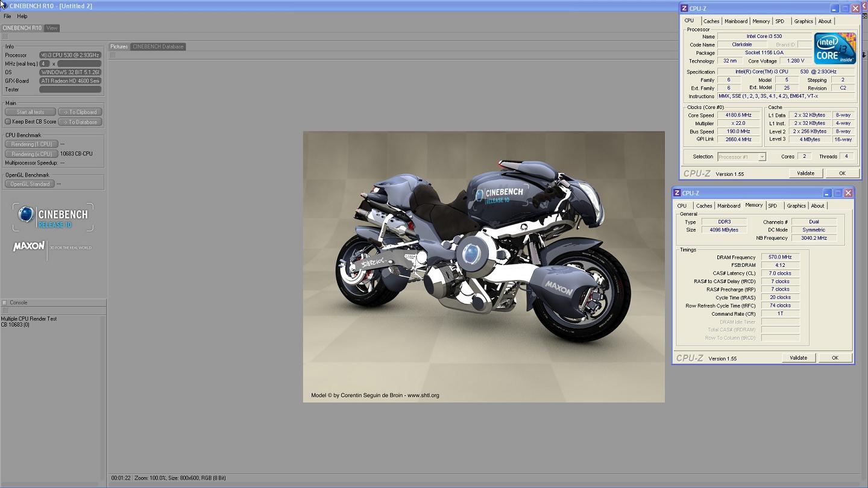Screen dimensions: 868x488
Task: Click the Clarkdale code name value
Action: pos(742,45)
